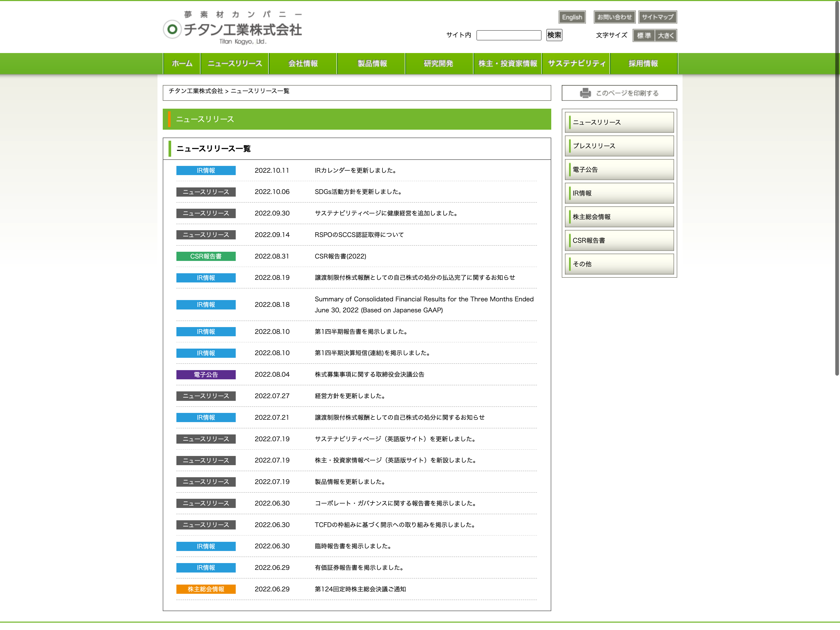Set text size to 標準

(644, 35)
